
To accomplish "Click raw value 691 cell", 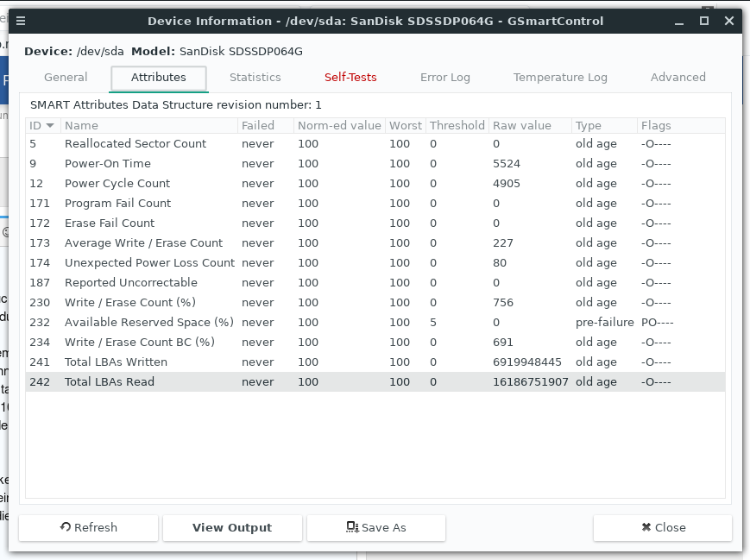I will point(503,342).
